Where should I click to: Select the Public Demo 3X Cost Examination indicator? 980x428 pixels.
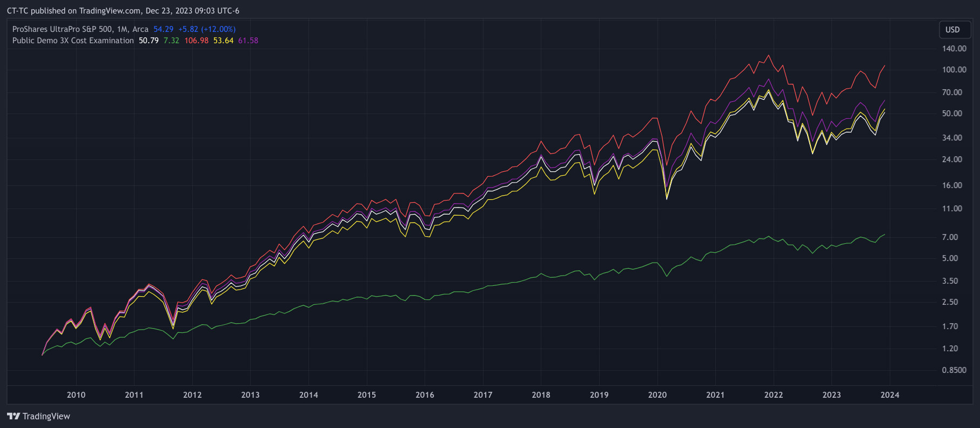[x=73, y=41]
